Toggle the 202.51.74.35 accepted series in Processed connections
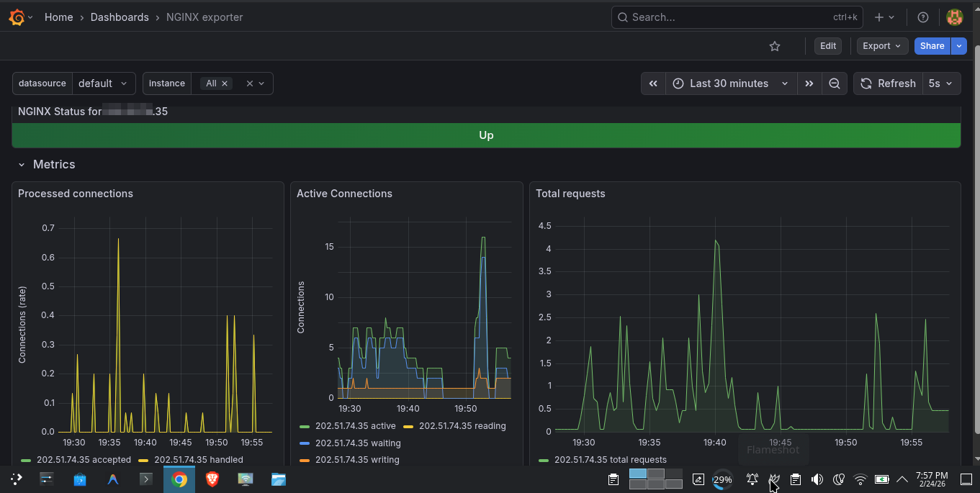Screen dimensions: 980x493 pos(85,459)
